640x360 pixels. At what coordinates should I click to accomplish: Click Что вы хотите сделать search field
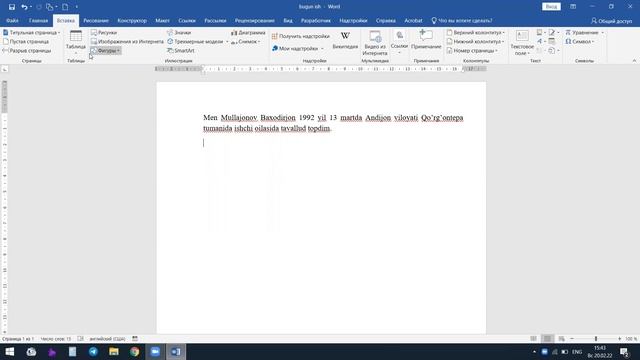pos(461,20)
